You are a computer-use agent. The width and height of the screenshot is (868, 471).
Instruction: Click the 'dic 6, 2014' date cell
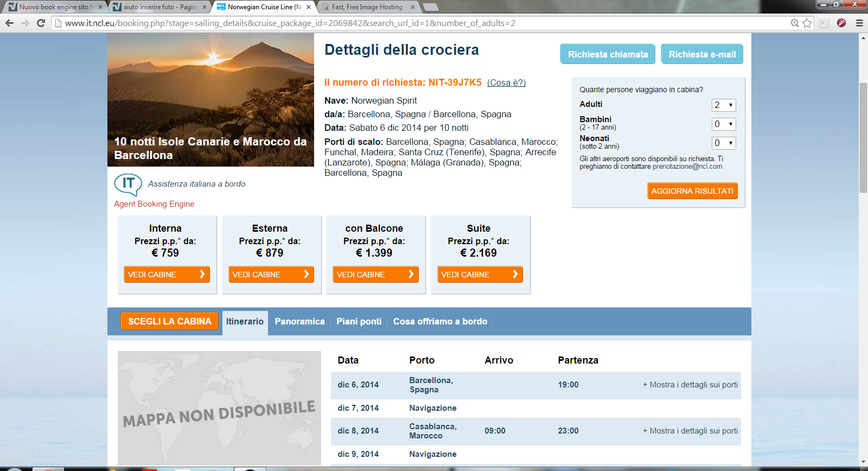click(358, 385)
